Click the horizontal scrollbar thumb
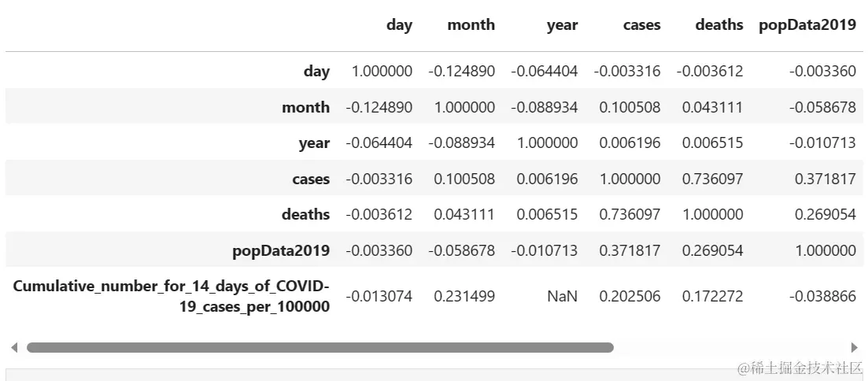The image size is (868, 381). coord(319,347)
